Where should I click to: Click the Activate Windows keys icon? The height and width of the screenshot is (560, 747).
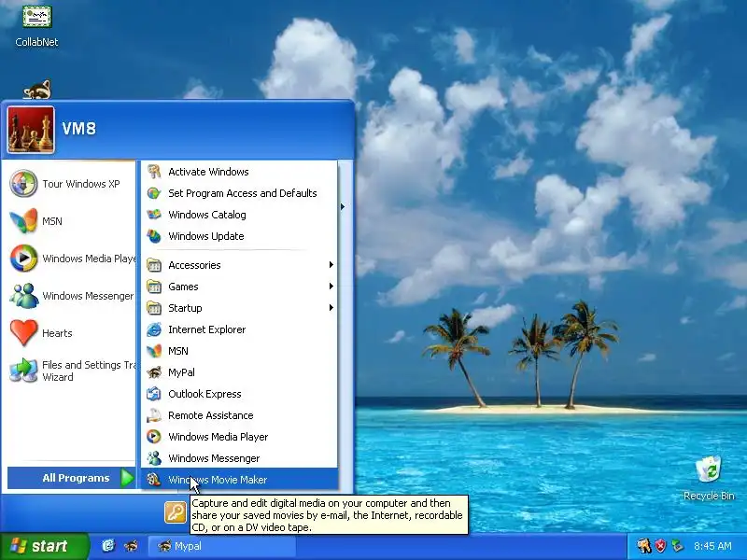click(x=154, y=172)
